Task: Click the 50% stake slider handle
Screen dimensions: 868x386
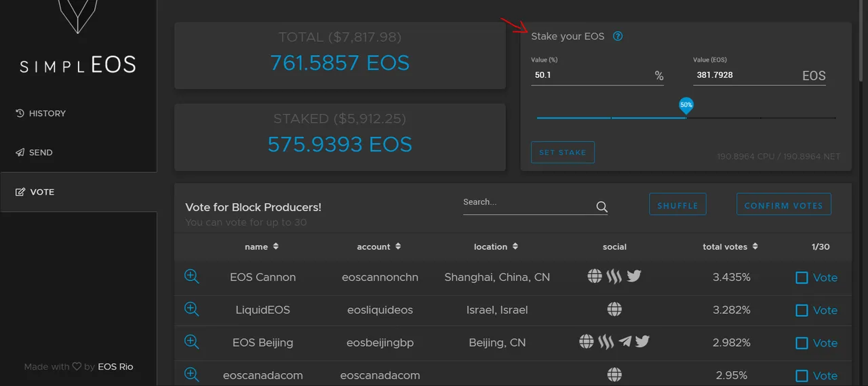Action: [x=686, y=106]
